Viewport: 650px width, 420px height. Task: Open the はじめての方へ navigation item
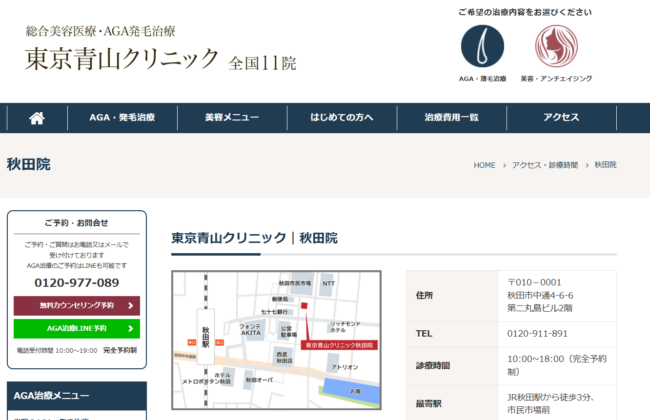(x=342, y=118)
